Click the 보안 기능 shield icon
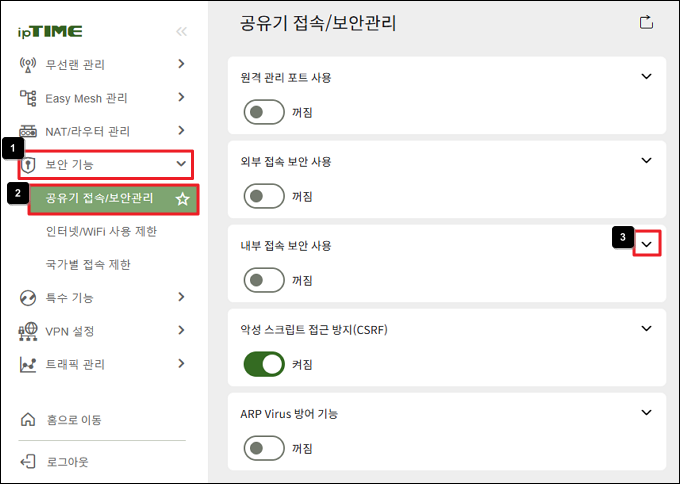The image size is (680, 484). (28, 165)
